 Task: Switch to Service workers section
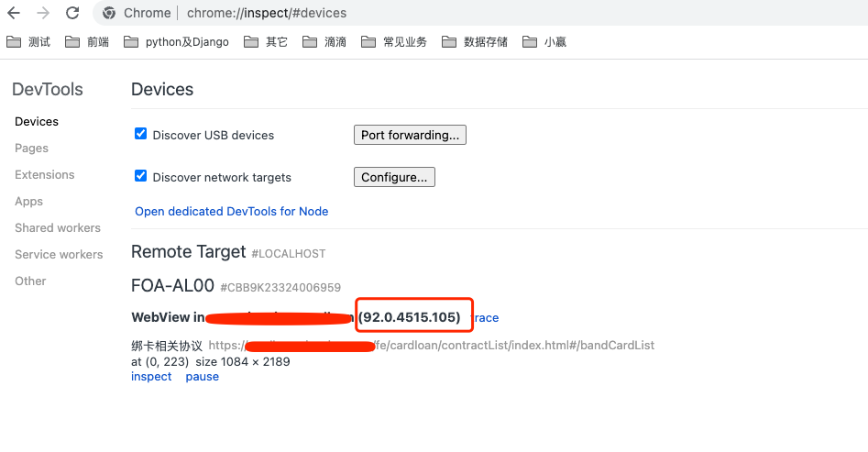(59, 254)
